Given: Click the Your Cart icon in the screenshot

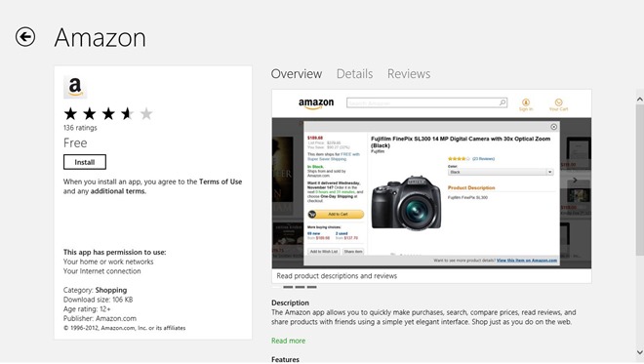Looking at the screenshot, I should coord(558,104).
